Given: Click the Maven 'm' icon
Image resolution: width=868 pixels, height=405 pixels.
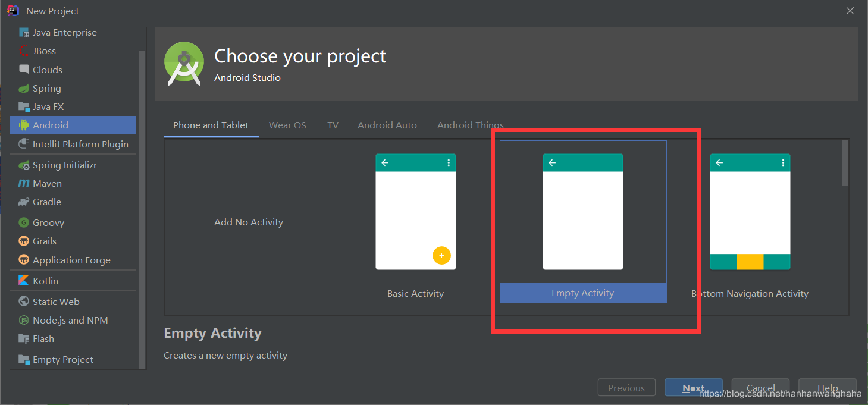Looking at the screenshot, I should point(24,184).
